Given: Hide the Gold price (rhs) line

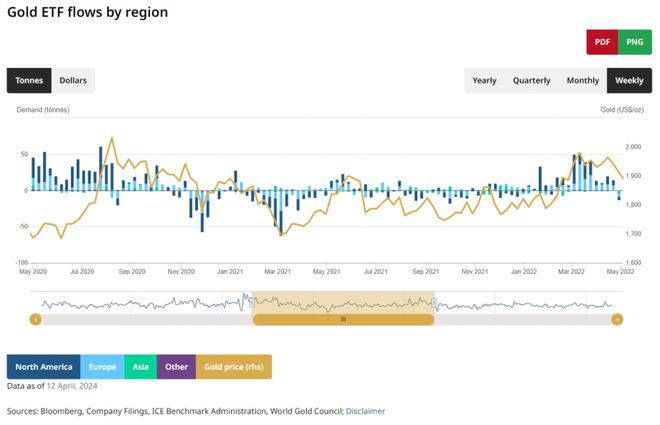Looking at the screenshot, I should click(x=233, y=366).
